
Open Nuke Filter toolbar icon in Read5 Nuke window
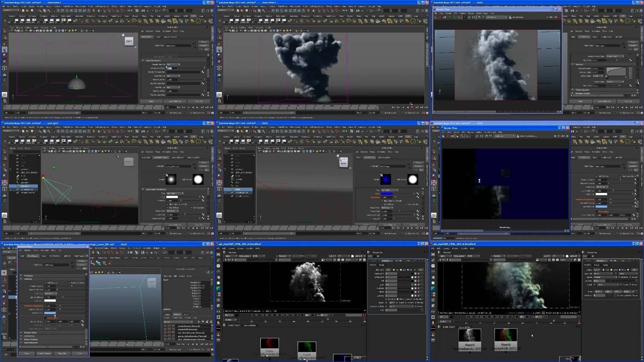pyautogui.click(x=433, y=283)
